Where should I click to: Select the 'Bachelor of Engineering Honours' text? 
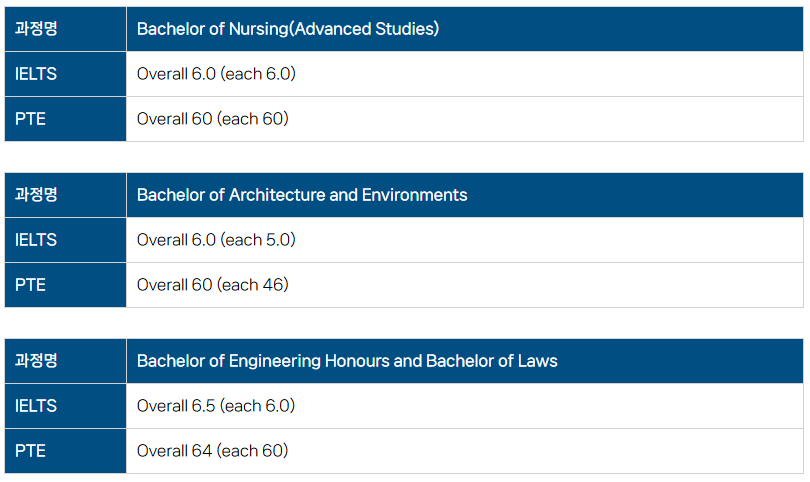tap(263, 361)
